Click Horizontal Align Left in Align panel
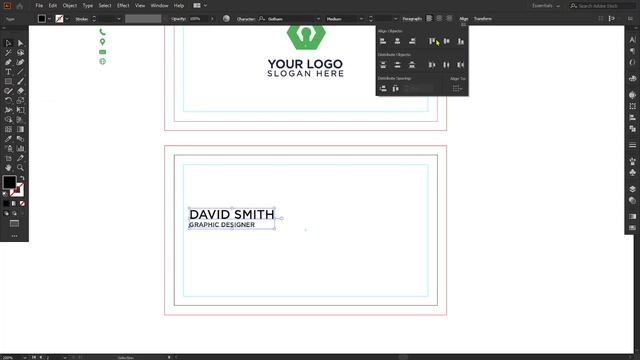Viewport: 640px width, 360px height. point(383,41)
